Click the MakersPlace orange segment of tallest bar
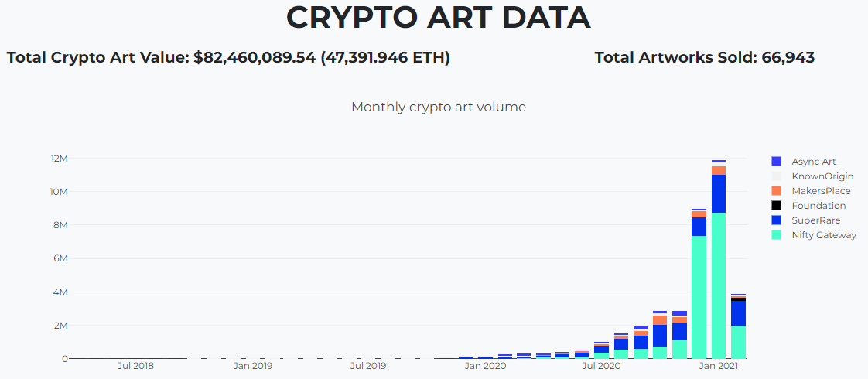The height and width of the screenshot is (379, 868). (719, 170)
